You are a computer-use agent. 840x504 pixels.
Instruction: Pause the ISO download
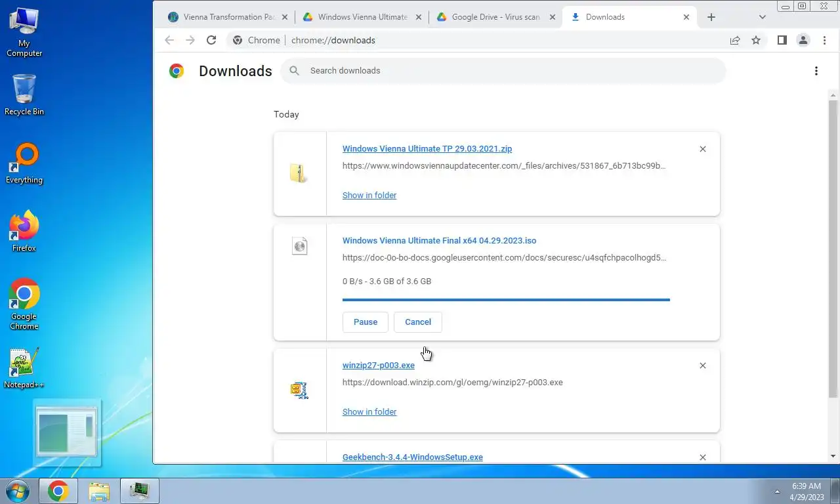(x=366, y=322)
